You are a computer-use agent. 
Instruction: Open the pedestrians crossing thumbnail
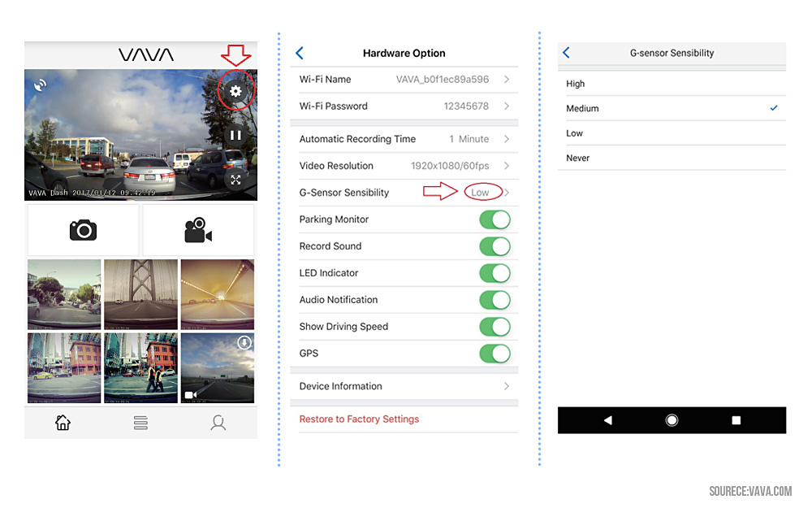pyautogui.click(x=140, y=368)
